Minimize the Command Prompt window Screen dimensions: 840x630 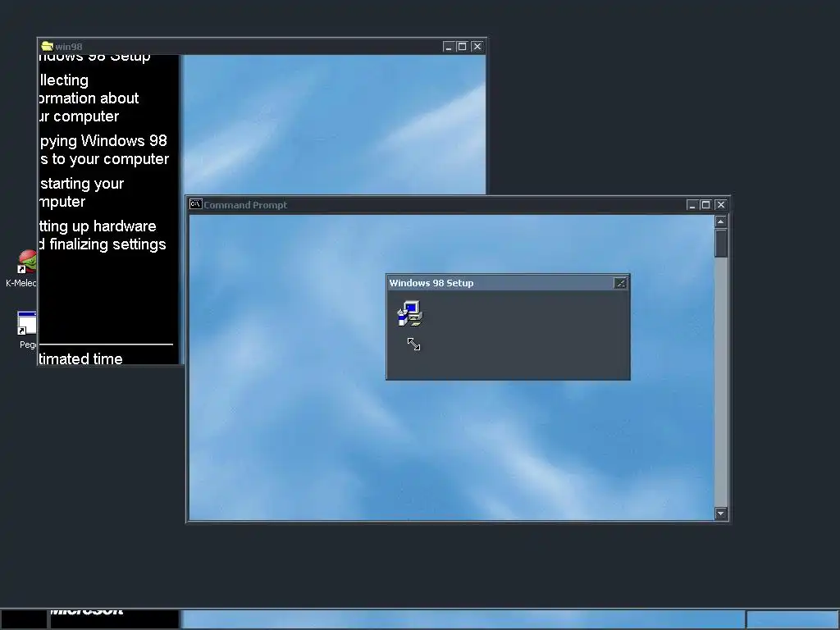[x=692, y=204]
